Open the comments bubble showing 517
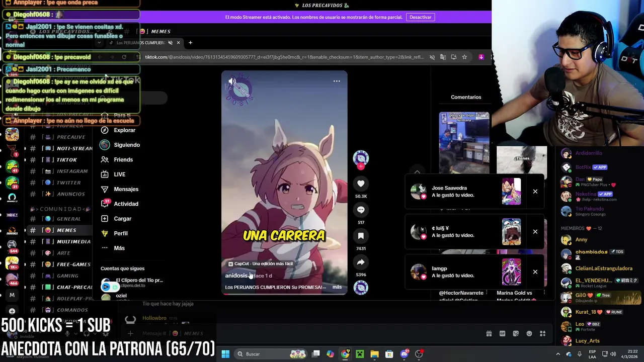This screenshot has height=362, width=644. (361, 210)
